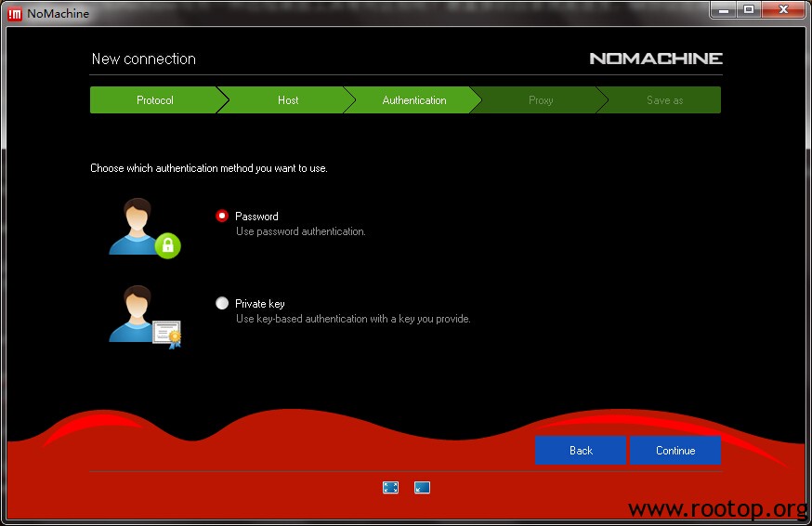This screenshot has width=812, height=526.
Task: Click the iconize window icon at bottom
Action: click(x=422, y=488)
